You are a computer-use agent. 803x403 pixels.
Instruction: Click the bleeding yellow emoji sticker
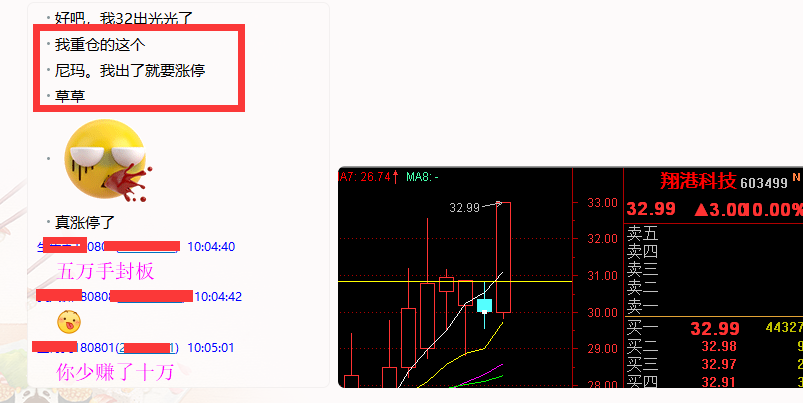pos(107,160)
